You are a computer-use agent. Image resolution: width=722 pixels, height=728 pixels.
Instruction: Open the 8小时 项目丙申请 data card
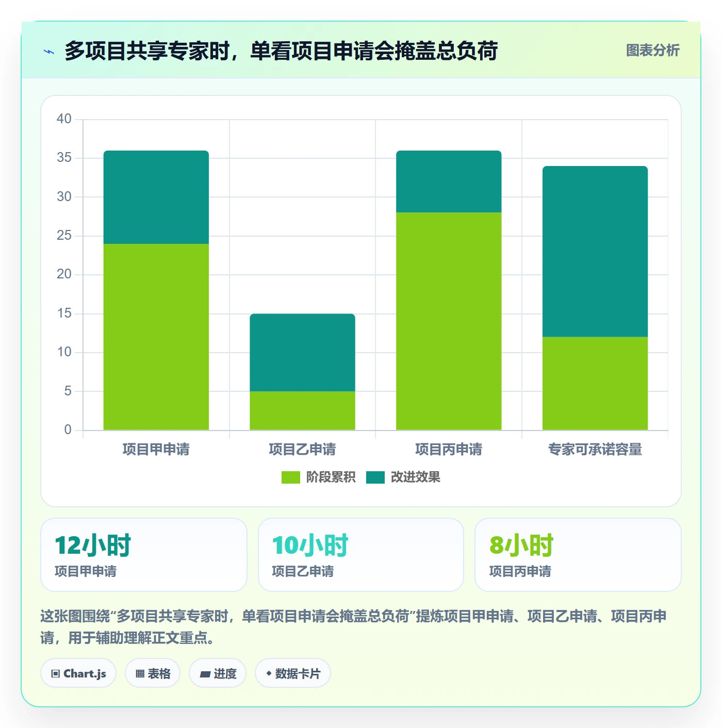click(578, 555)
